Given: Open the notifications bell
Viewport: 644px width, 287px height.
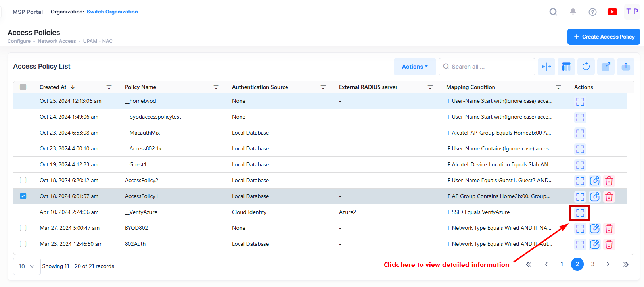Looking at the screenshot, I should (x=573, y=12).
